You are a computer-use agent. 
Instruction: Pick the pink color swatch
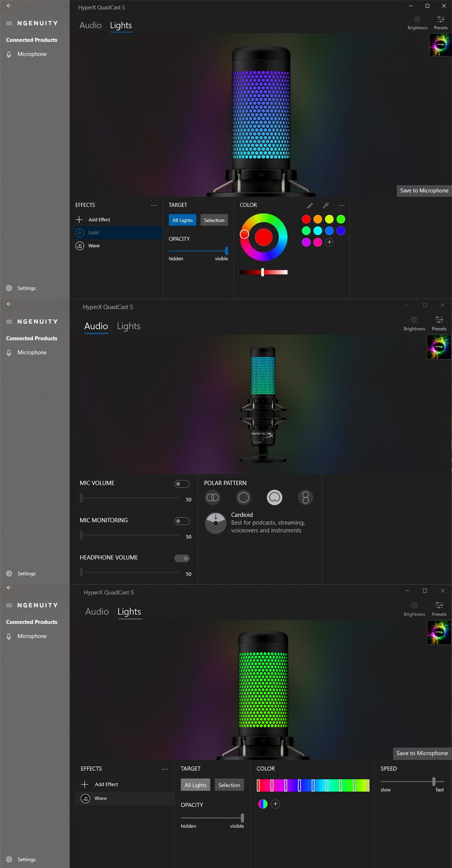(x=318, y=242)
